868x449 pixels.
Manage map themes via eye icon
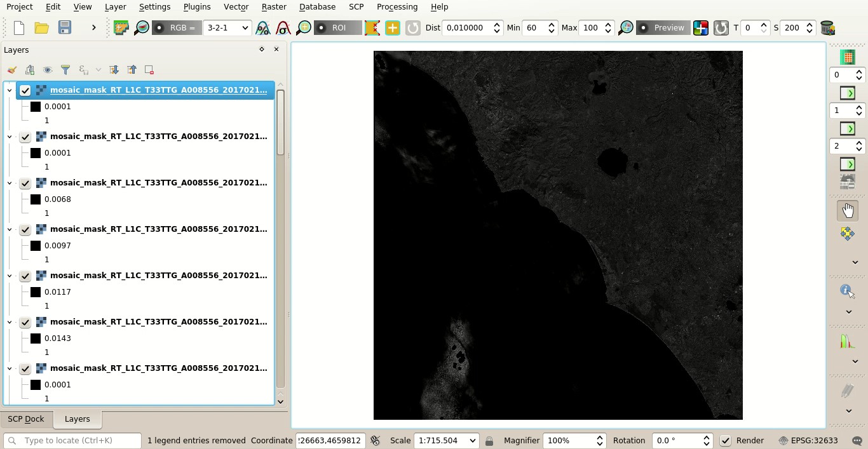[47, 70]
